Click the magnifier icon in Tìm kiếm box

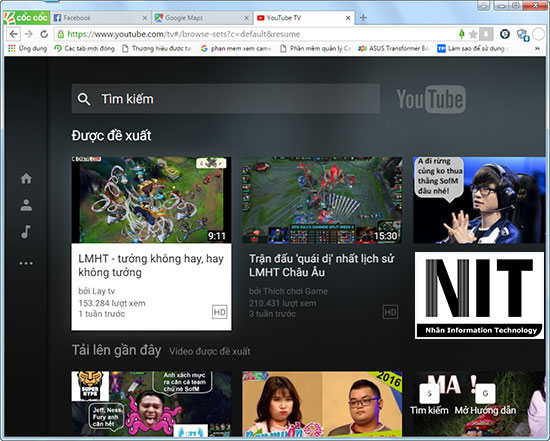[x=84, y=99]
